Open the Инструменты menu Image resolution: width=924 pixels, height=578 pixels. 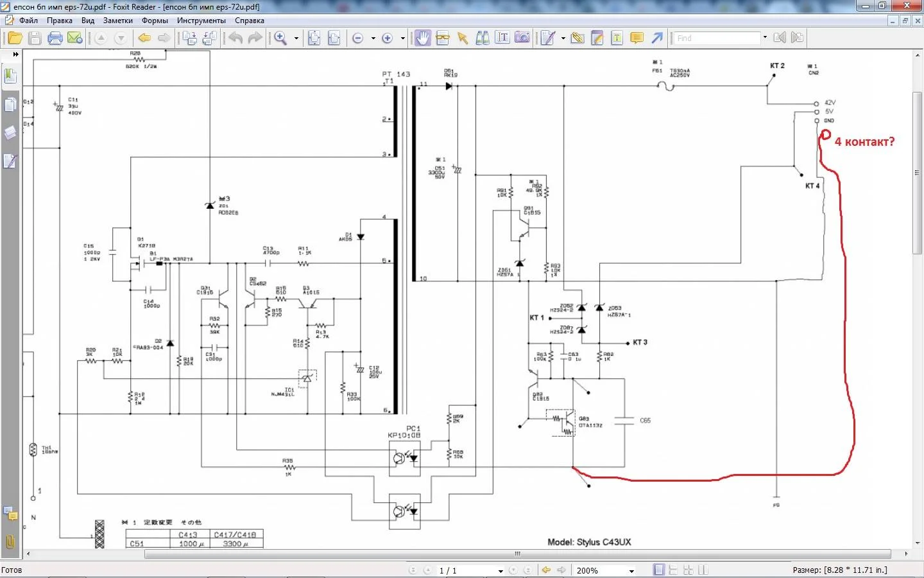201,21
